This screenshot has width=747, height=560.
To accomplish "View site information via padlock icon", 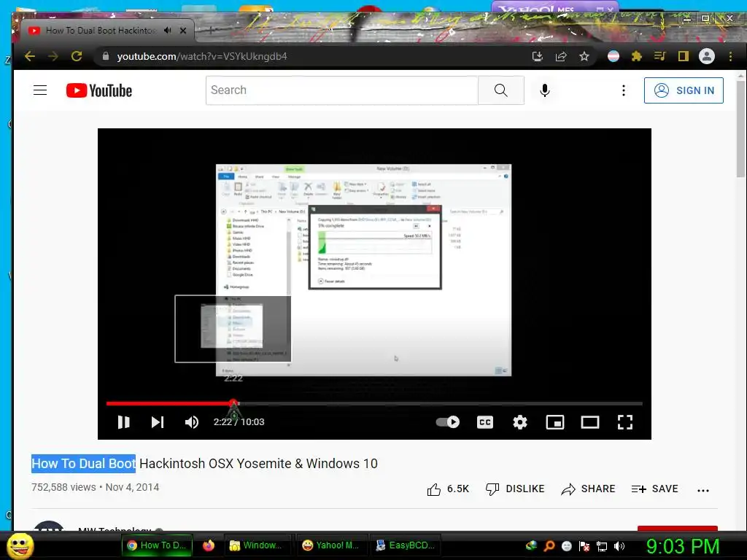I will pyautogui.click(x=105, y=56).
